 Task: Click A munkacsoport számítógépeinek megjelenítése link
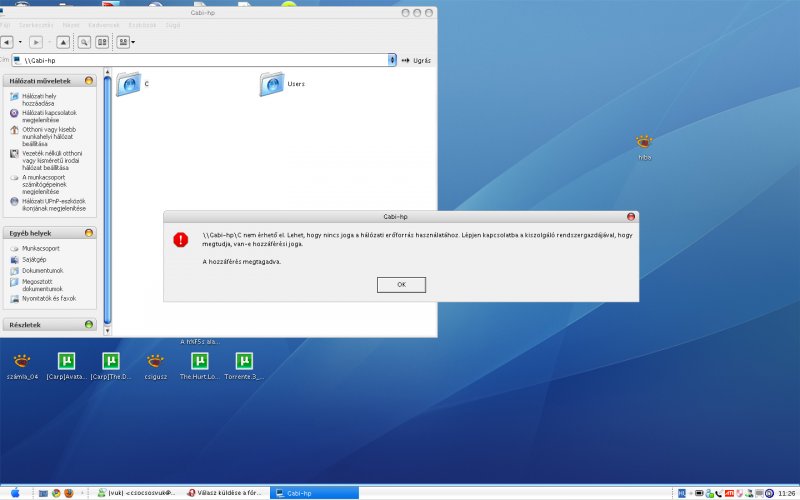click(x=44, y=184)
